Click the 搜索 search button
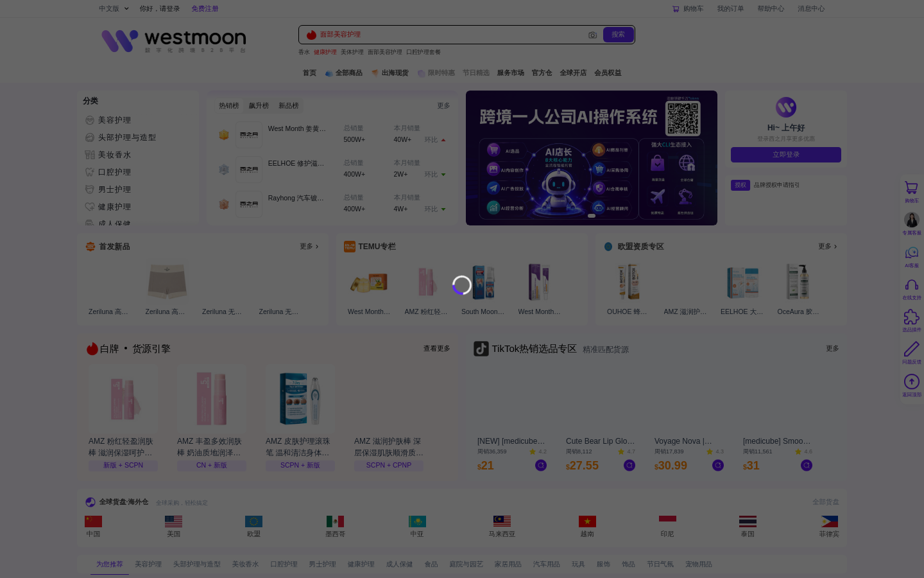The width and height of the screenshot is (924, 578). pos(618,35)
